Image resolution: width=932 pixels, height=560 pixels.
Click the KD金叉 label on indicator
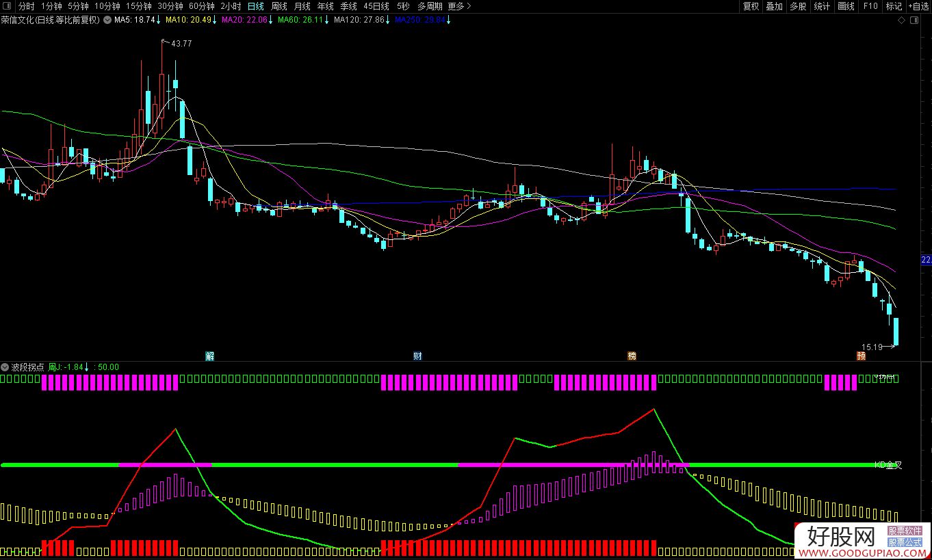coord(888,465)
